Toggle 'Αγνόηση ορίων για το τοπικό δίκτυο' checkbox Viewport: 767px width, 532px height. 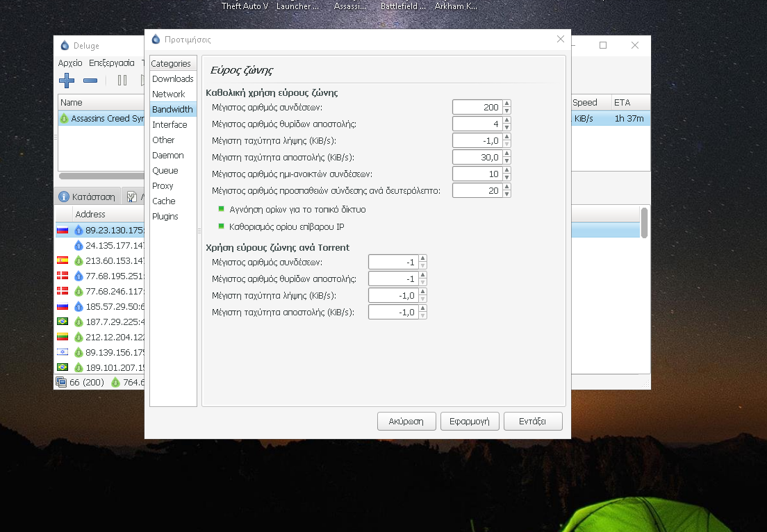[222, 209]
